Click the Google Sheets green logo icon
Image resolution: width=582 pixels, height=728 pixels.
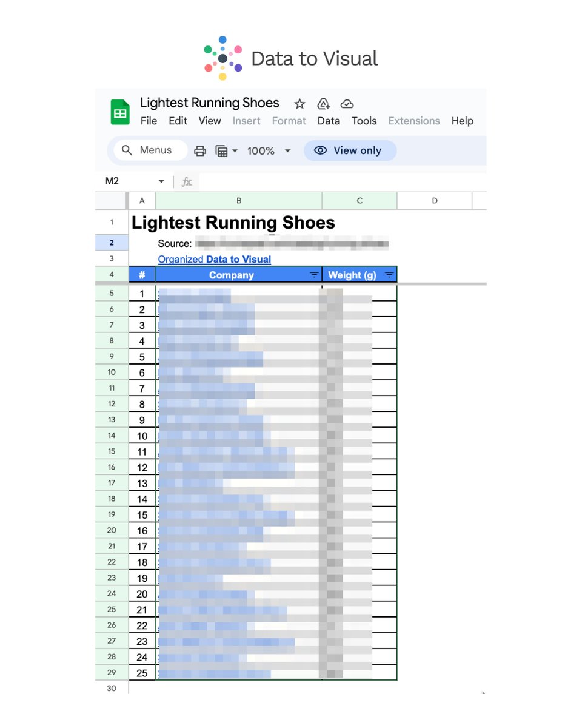click(120, 112)
